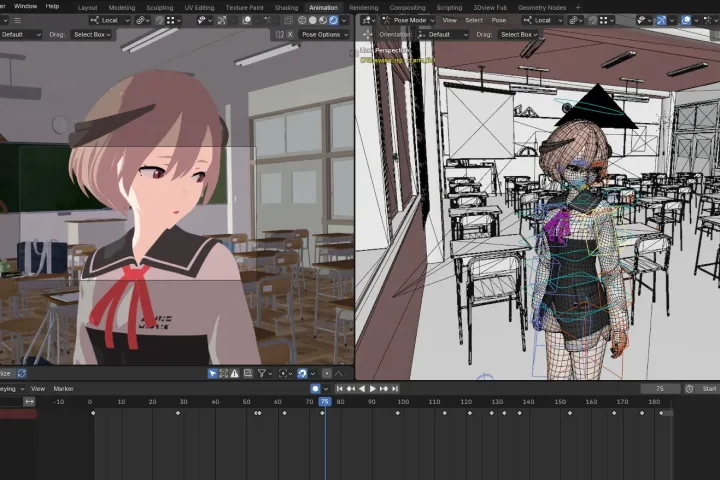Click the sync refresh icon beside normalize
The width and height of the screenshot is (720, 480).
pos(21,373)
